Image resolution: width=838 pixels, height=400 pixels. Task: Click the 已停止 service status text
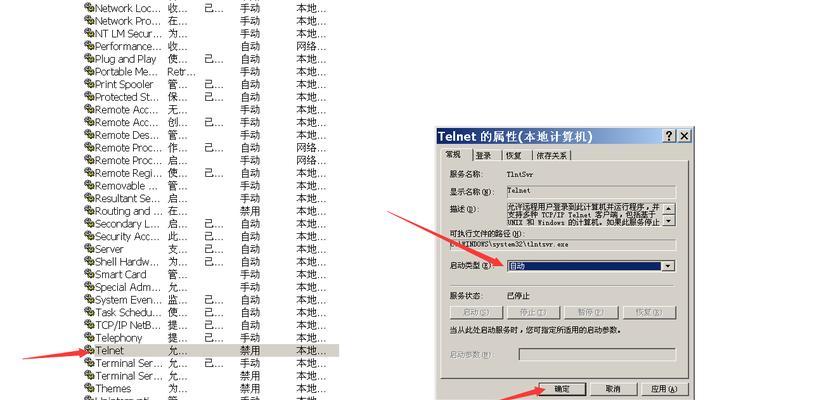pyautogui.click(x=518, y=295)
